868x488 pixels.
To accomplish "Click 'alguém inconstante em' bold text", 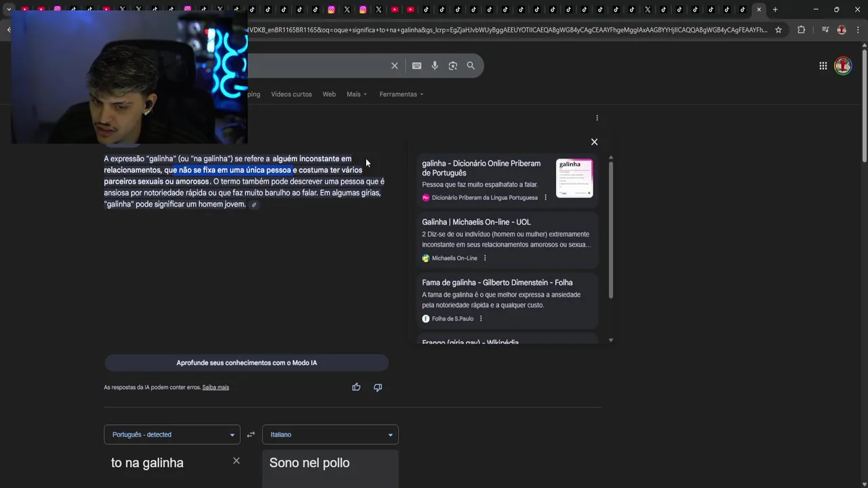I will click(312, 159).
